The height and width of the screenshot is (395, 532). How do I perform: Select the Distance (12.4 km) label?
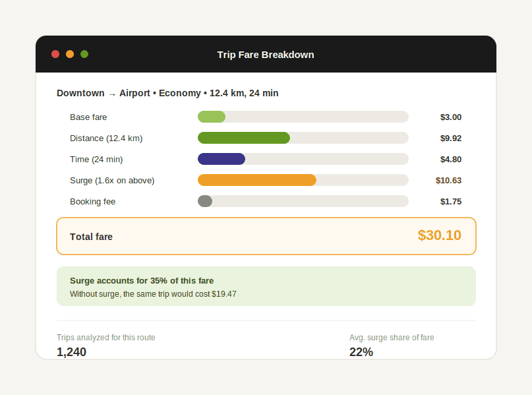[106, 138]
